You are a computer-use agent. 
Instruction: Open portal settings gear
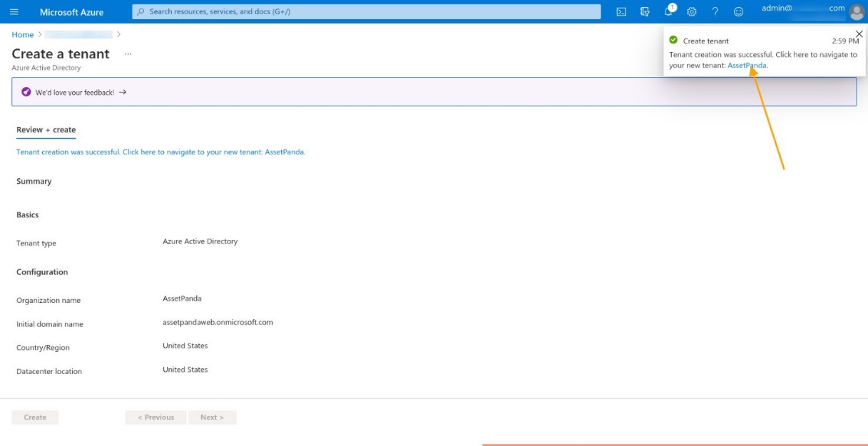point(691,12)
